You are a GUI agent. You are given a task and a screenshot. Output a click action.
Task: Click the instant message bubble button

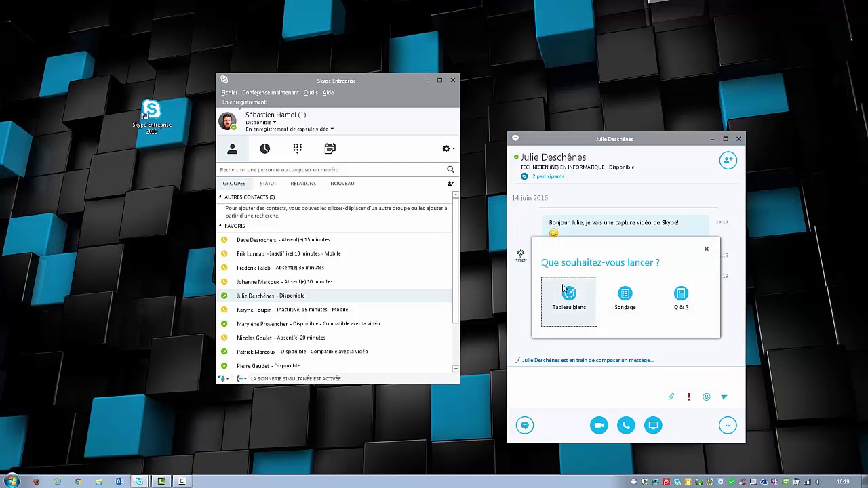pyautogui.click(x=524, y=425)
